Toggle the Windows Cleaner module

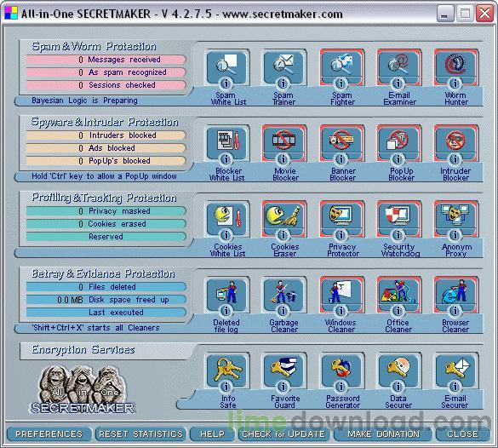341,293
